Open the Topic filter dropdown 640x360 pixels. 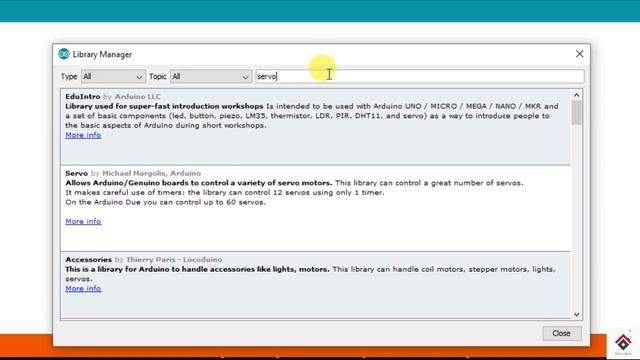(x=211, y=76)
